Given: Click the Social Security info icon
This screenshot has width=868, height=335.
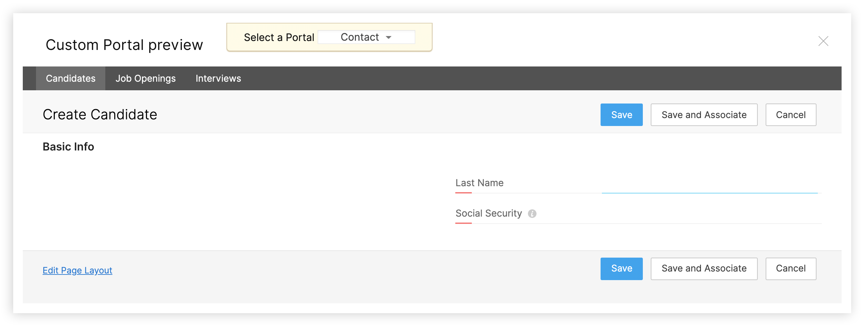Looking at the screenshot, I should point(532,214).
